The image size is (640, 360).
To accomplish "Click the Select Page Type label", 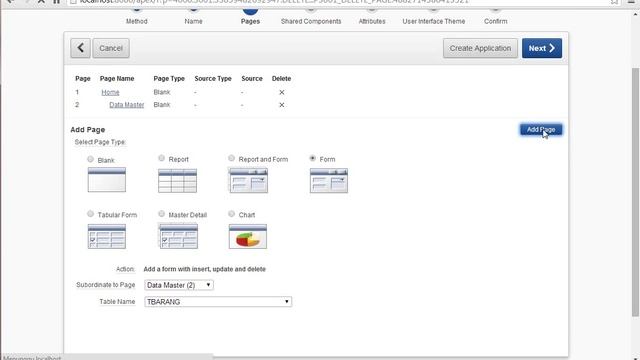I will click(100, 142).
